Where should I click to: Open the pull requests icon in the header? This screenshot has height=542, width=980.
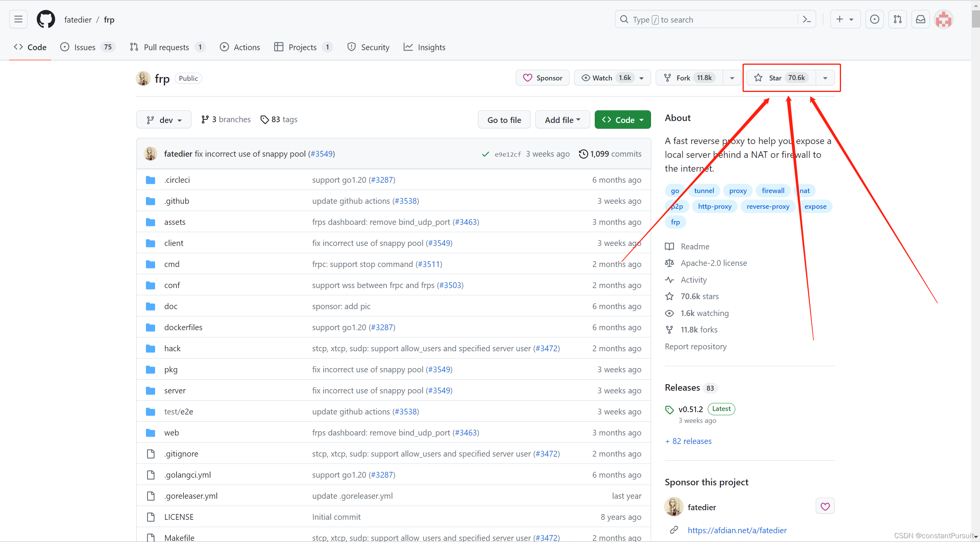tap(897, 19)
